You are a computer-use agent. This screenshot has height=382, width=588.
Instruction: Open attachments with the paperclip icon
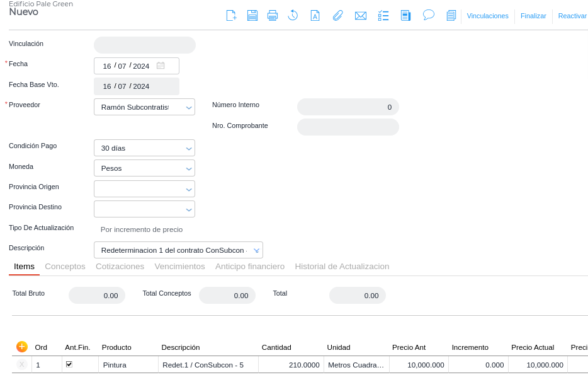click(338, 16)
